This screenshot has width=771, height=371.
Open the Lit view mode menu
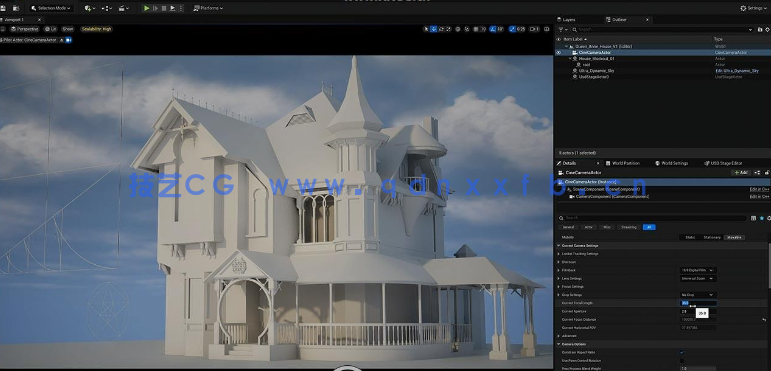[50, 29]
